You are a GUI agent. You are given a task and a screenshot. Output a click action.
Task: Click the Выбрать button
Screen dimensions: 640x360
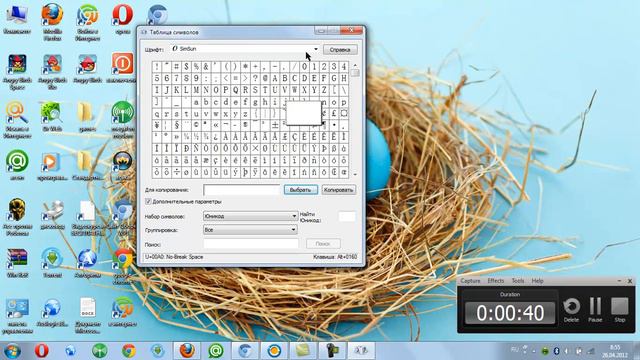point(301,190)
